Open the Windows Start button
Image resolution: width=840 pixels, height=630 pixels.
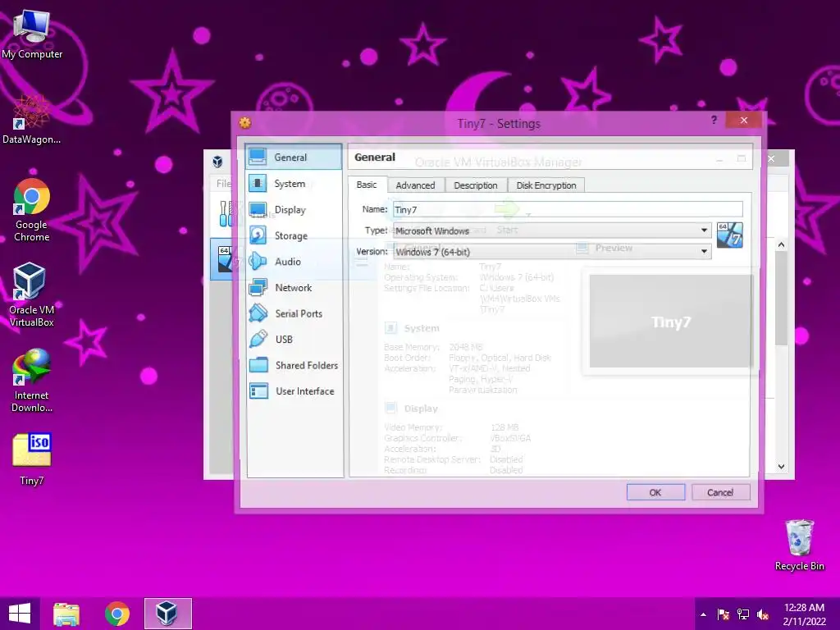tap(20, 614)
